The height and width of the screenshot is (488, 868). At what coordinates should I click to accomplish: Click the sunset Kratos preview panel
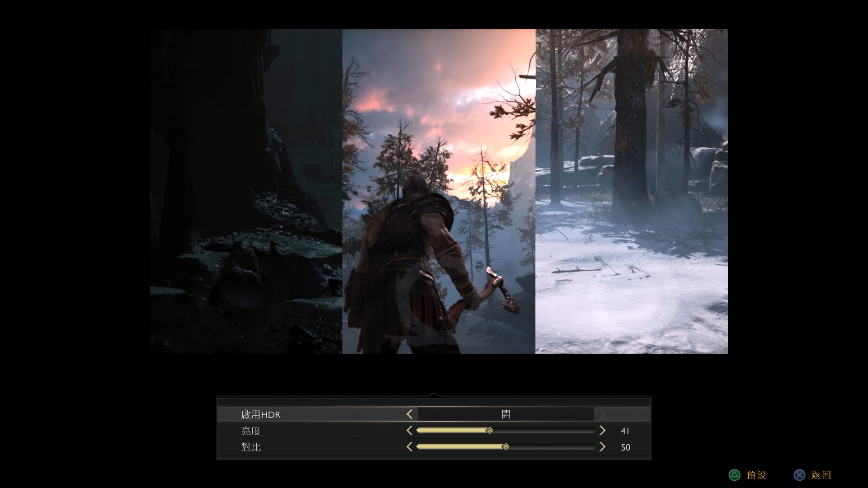(439, 191)
